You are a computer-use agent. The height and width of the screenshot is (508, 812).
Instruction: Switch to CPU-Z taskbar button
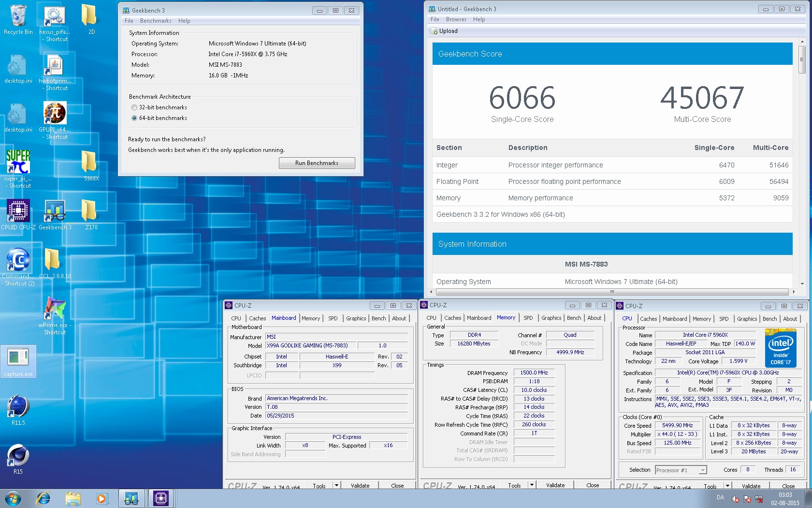point(160,498)
